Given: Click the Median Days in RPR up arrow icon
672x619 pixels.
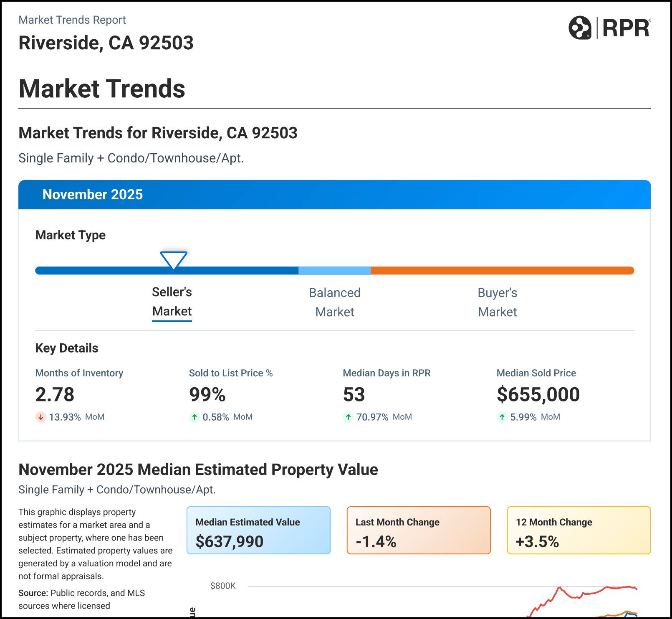Looking at the screenshot, I should (x=348, y=417).
